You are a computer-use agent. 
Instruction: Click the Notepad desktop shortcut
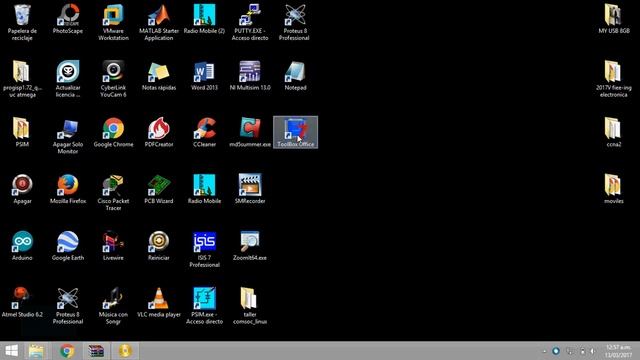296,76
